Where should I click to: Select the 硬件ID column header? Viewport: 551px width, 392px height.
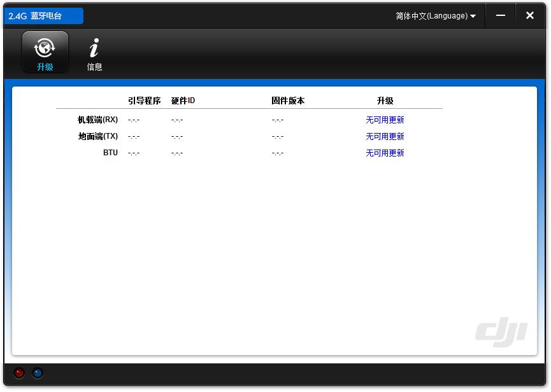pos(183,101)
